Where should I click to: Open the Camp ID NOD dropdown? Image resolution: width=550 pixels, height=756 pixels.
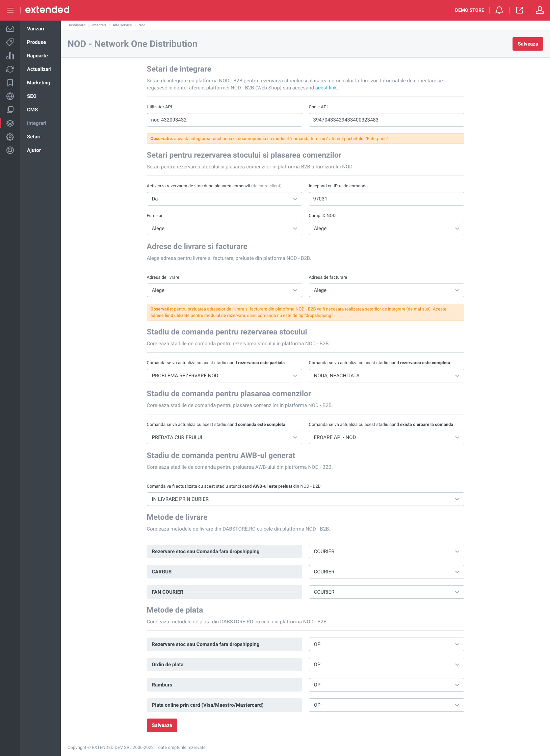(x=386, y=228)
